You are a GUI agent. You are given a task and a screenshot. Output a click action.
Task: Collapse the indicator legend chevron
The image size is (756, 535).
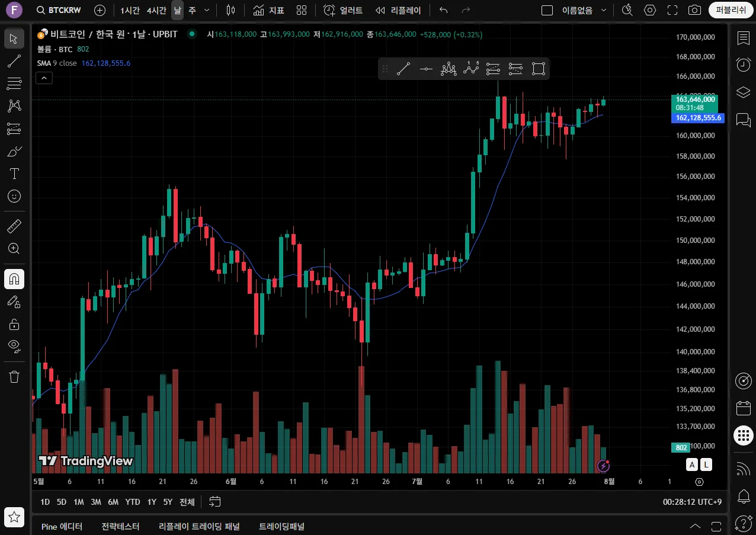tap(44, 78)
